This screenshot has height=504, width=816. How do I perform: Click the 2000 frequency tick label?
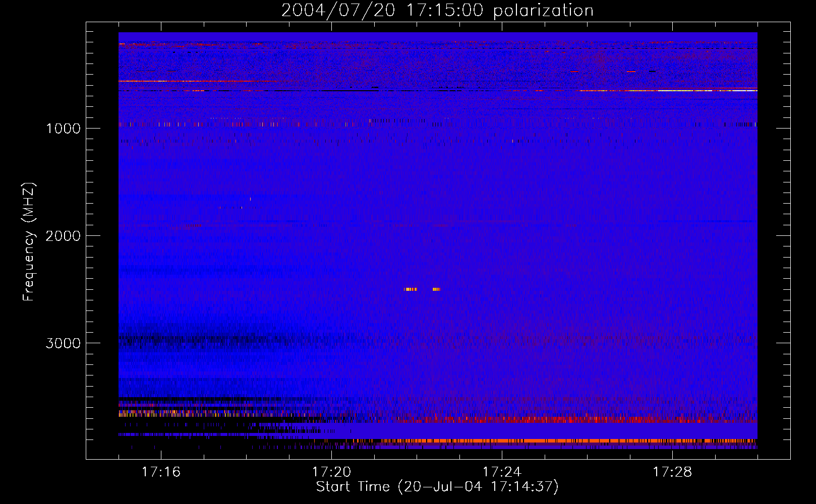coord(63,236)
